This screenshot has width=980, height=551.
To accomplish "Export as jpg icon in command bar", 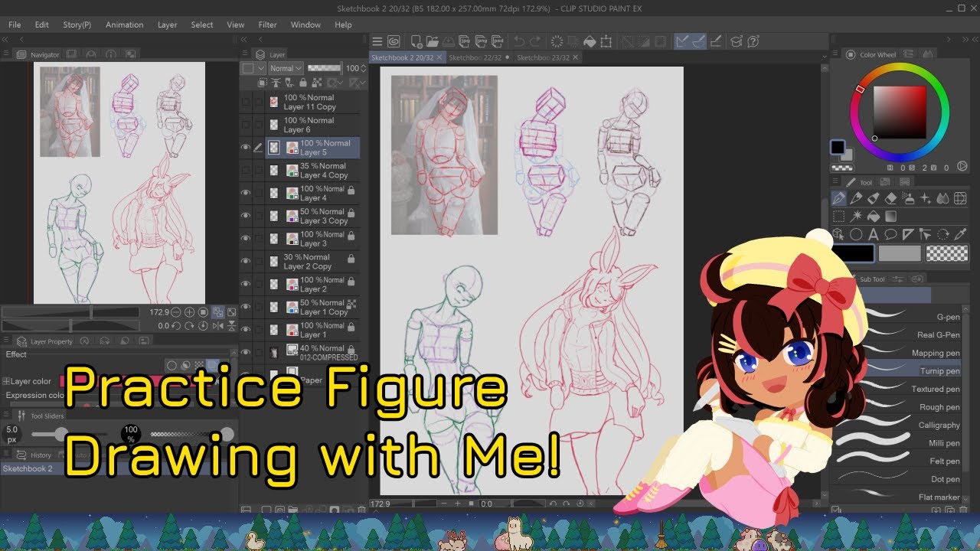I will click(x=466, y=41).
